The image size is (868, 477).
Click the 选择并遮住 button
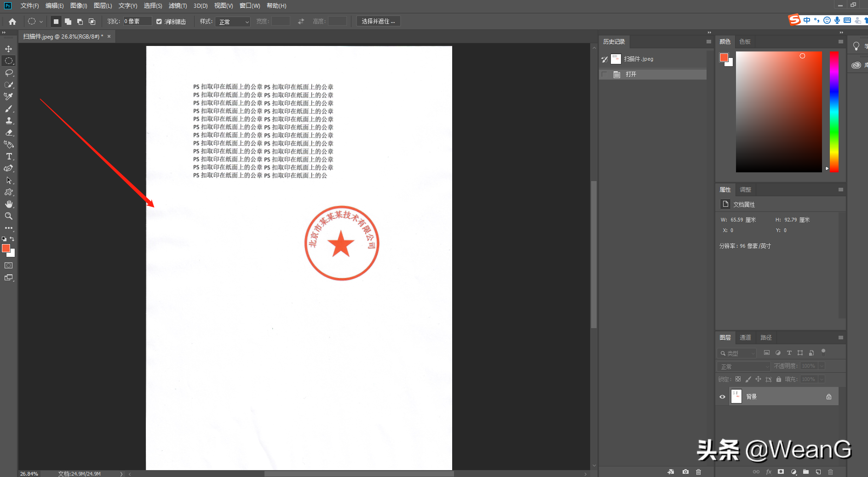click(x=378, y=22)
